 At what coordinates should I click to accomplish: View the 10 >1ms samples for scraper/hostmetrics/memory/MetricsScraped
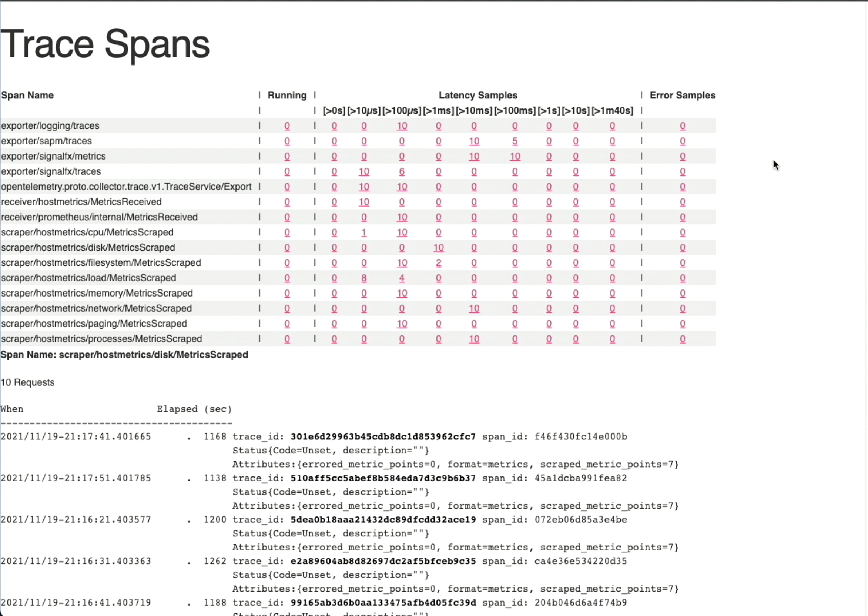[402, 293]
